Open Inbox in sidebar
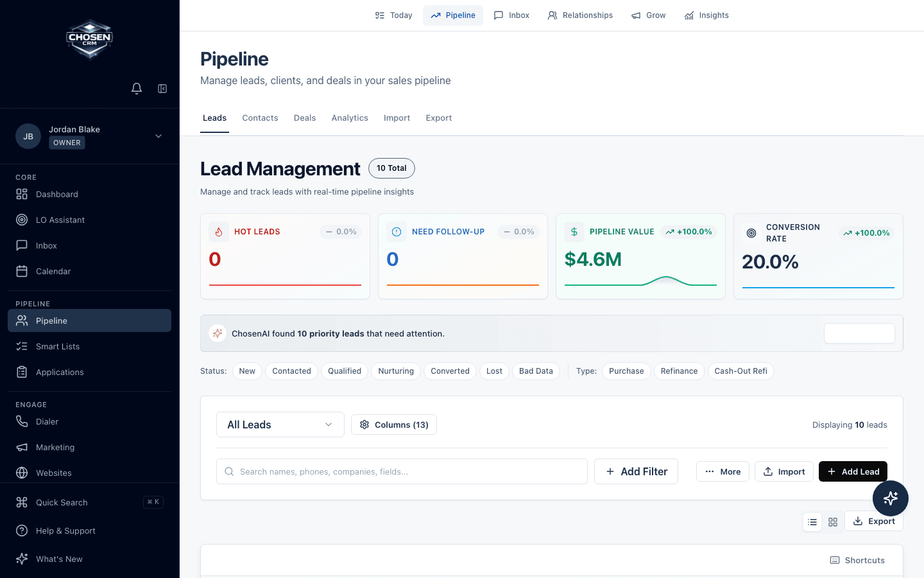 pyautogui.click(x=90, y=245)
